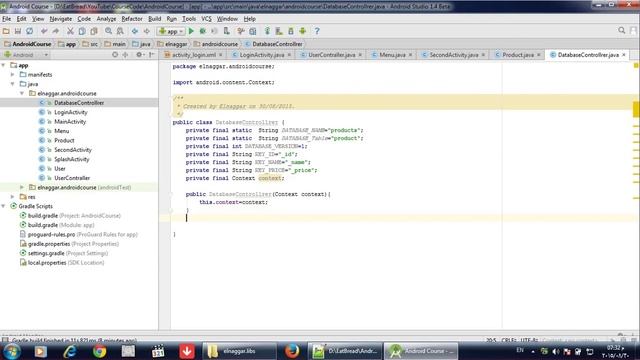This screenshot has height=360, width=640.
Task: Collapse the elnaggar.androidcourse package
Action: pos(22,93)
